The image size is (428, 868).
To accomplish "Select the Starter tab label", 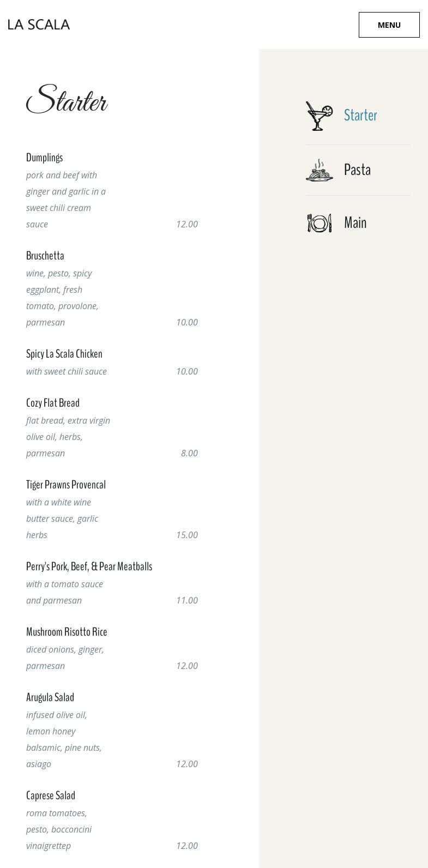I will point(360,116).
